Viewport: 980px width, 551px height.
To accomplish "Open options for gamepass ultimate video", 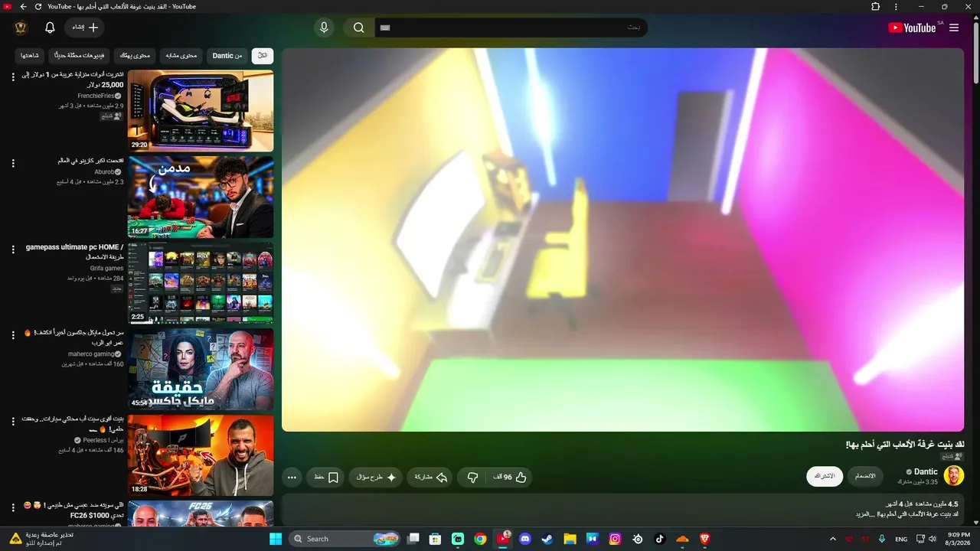I will tap(12, 249).
